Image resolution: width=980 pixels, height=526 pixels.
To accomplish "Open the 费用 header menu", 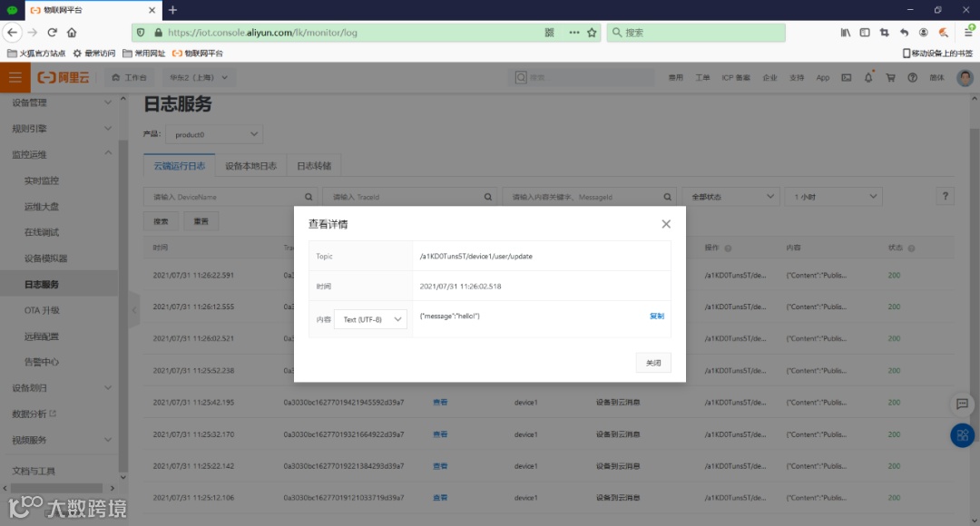I will click(676, 77).
